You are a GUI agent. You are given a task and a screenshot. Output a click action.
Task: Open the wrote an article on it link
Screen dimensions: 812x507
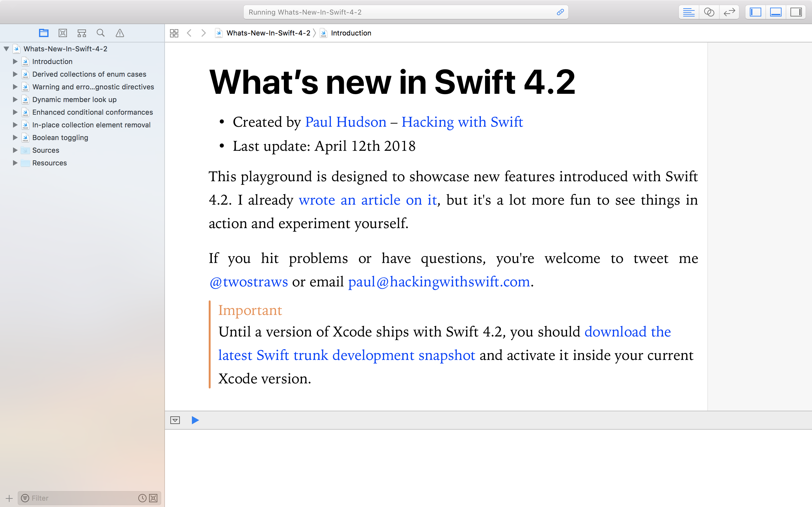pyautogui.click(x=367, y=200)
